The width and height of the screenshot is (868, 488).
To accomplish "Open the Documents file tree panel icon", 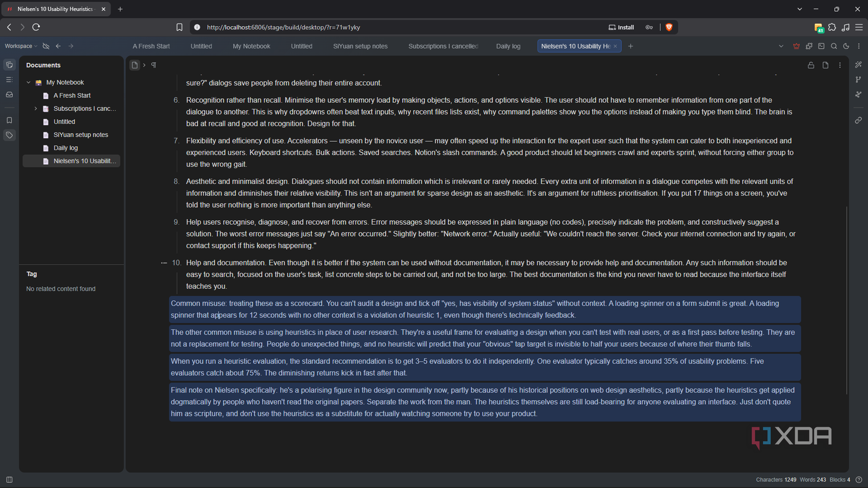I will click(9, 65).
